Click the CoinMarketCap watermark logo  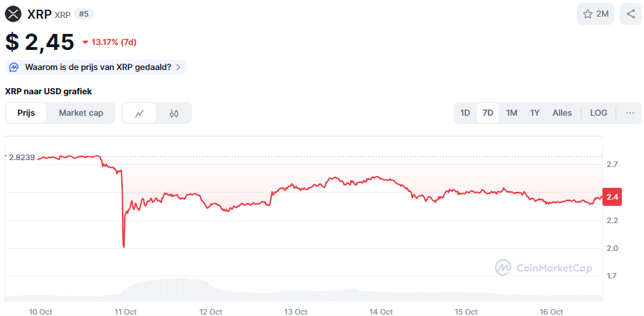(x=543, y=268)
